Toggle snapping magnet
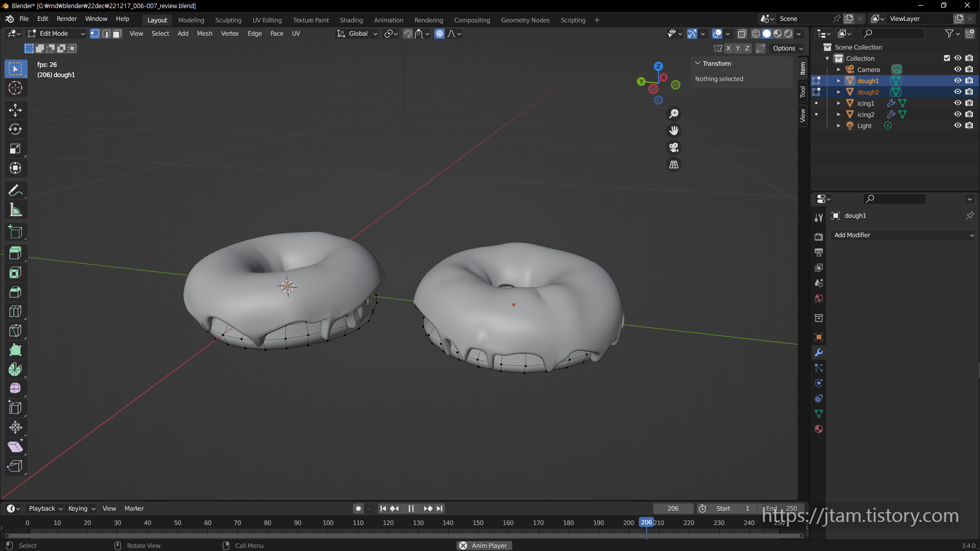 [x=407, y=34]
